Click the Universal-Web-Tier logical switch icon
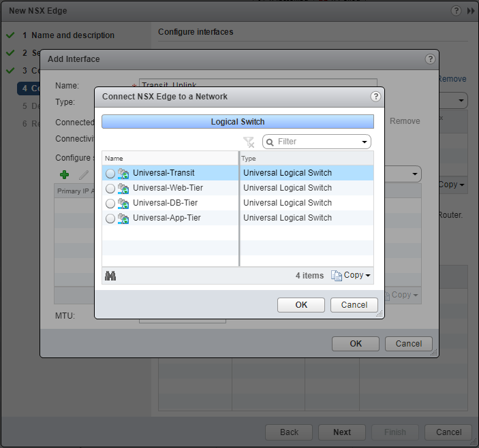The height and width of the screenshot is (448, 479). (x=123, y=188)
